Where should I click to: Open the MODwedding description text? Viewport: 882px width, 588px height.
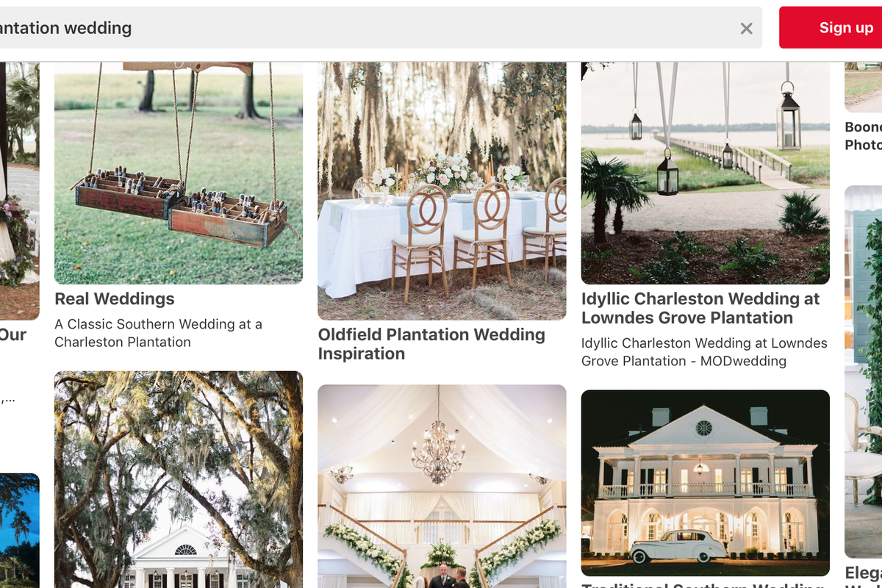704,352
